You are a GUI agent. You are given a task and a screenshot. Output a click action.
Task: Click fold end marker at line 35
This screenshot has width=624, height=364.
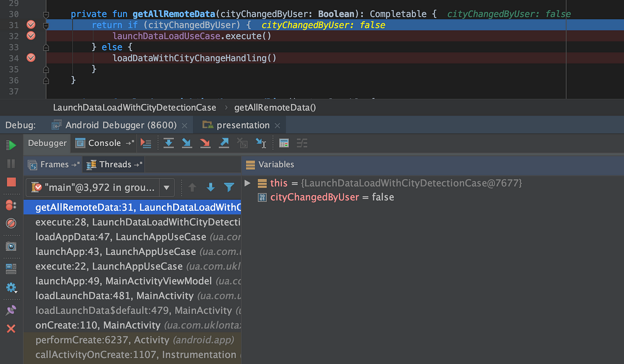coord(46,69)
